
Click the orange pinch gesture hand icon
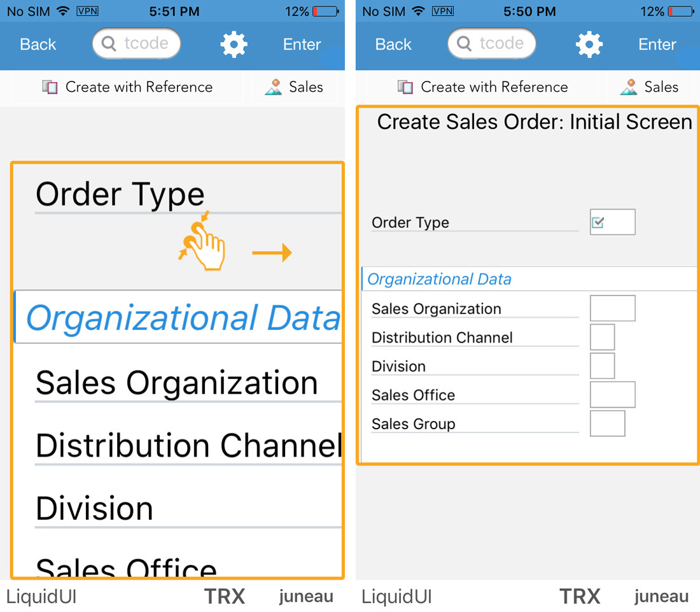[x=202, y=242]
